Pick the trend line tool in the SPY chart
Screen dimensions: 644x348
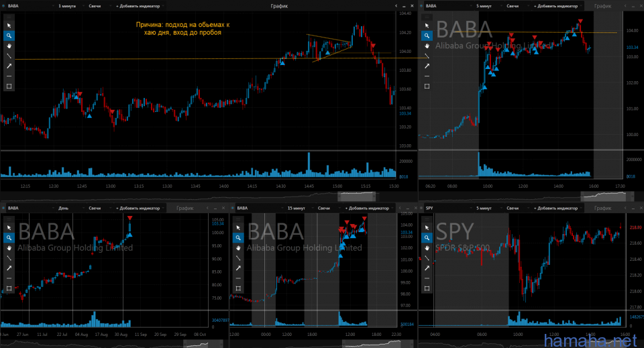[427, 258]
